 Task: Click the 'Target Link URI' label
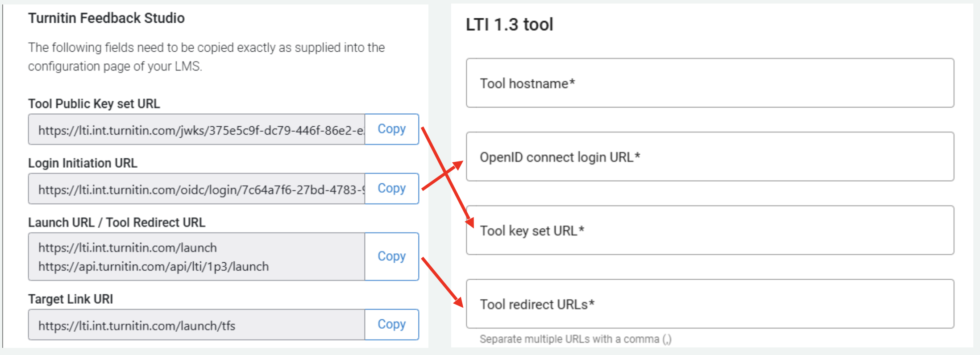[x=71, y=299]
